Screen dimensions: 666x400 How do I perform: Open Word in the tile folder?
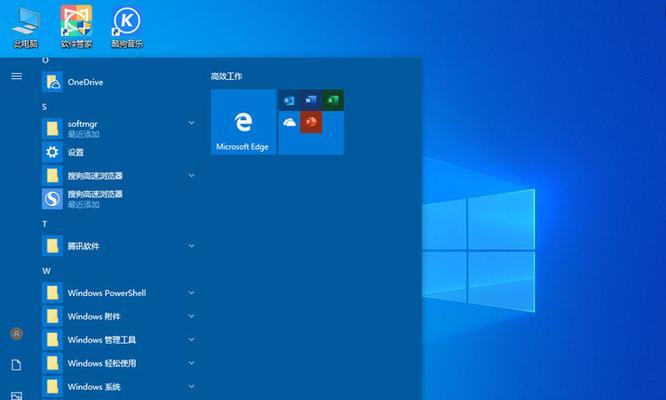(x=311, y=100)
